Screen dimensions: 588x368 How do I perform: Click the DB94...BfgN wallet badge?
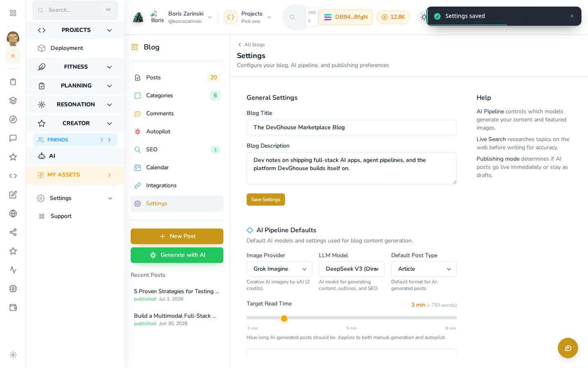tap(345, 17)
